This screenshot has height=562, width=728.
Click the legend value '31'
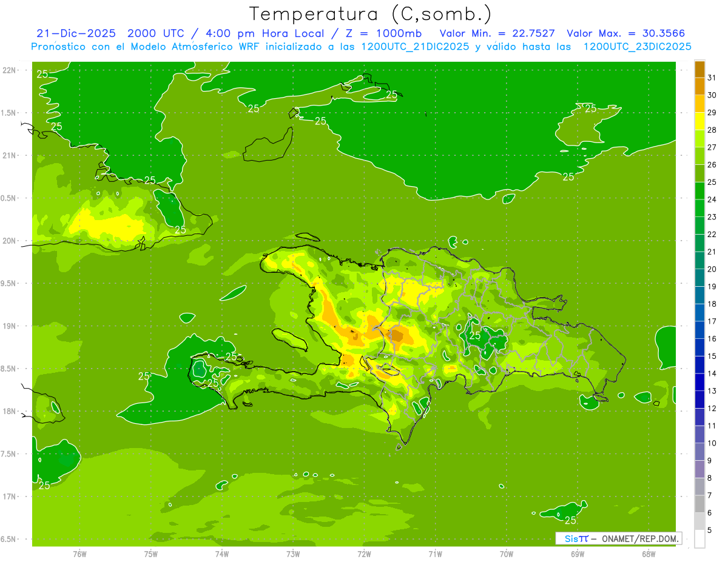pos(712,78)
